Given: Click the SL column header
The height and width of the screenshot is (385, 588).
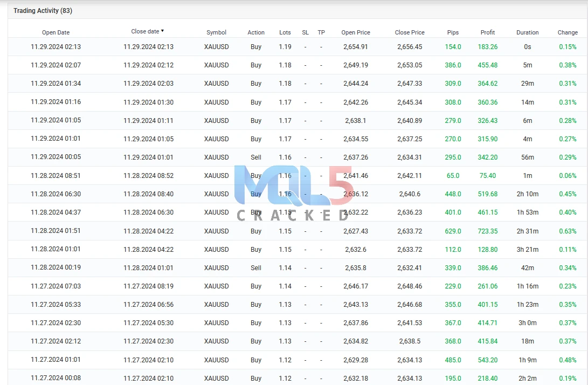Looking at the screenshot, I should pos(306,32).
